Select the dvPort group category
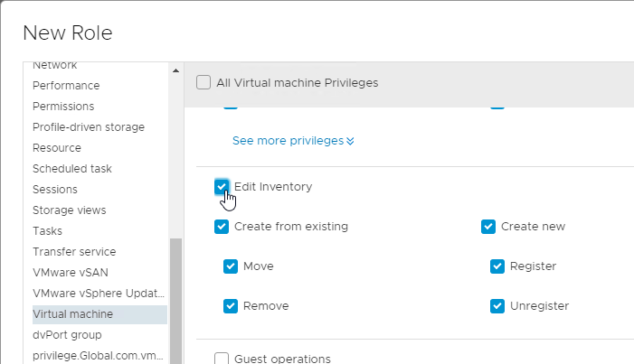The image size is (634, 364). point(67,335)
